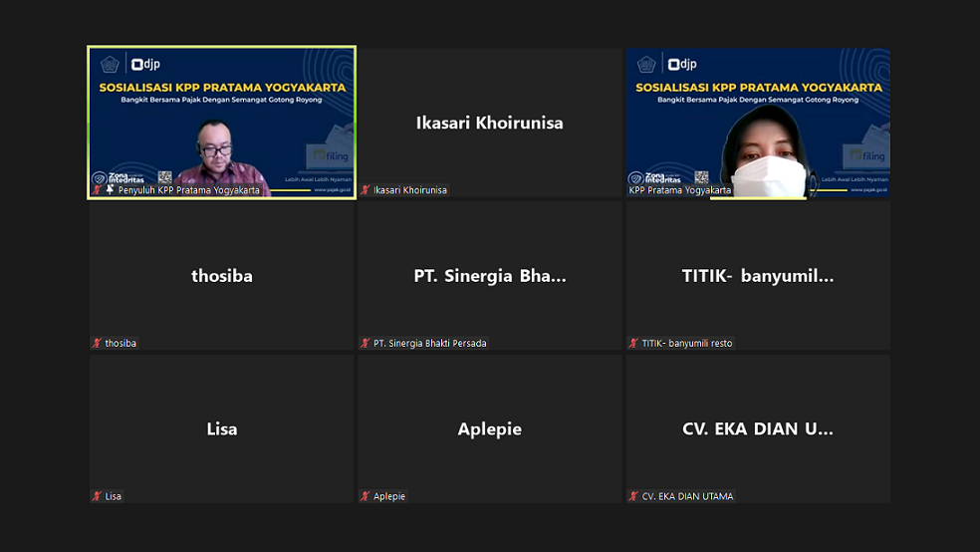Viewport: 980px width, 552px height.
Task: Select the TITIK- banyumil... participant tile
Action: pyautogui.click(x=758, y=275)
